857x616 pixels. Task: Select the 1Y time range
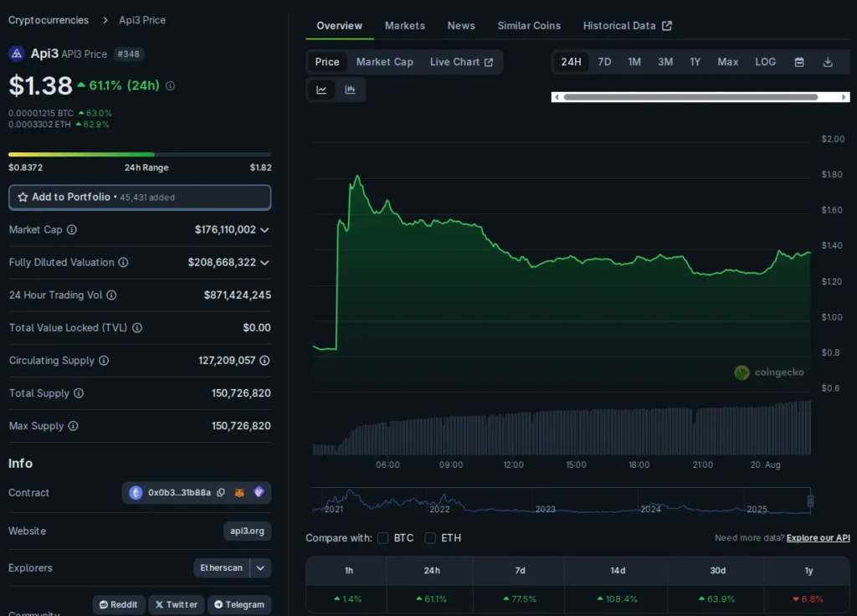pyautogui.click(x=695, y=62)
